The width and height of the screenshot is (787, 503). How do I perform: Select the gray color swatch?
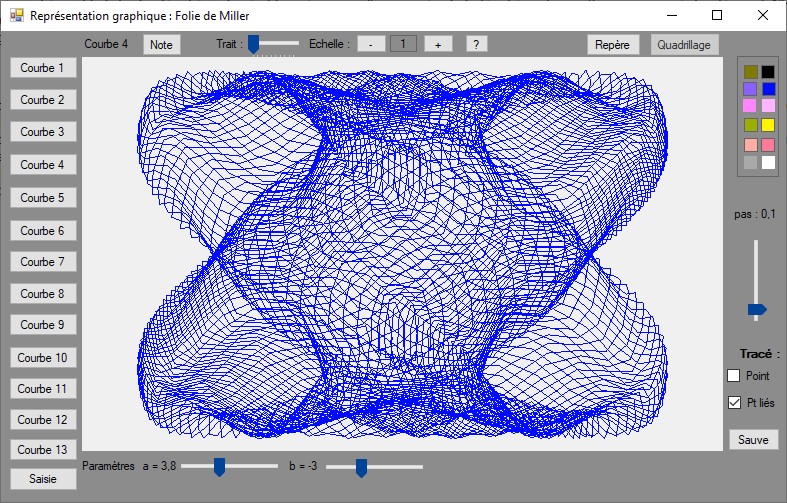pyautogui.click(x=750, y=162)
